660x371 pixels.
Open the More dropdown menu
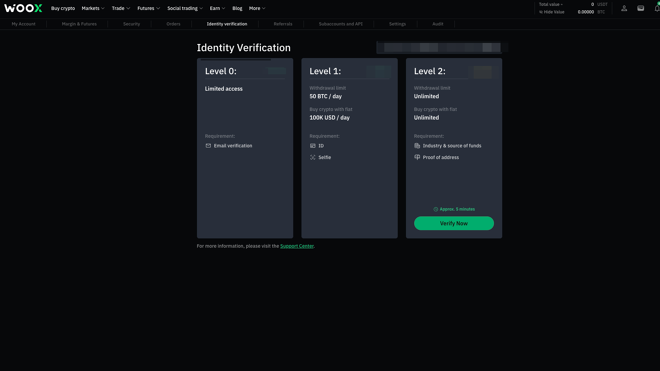(257, 8)
